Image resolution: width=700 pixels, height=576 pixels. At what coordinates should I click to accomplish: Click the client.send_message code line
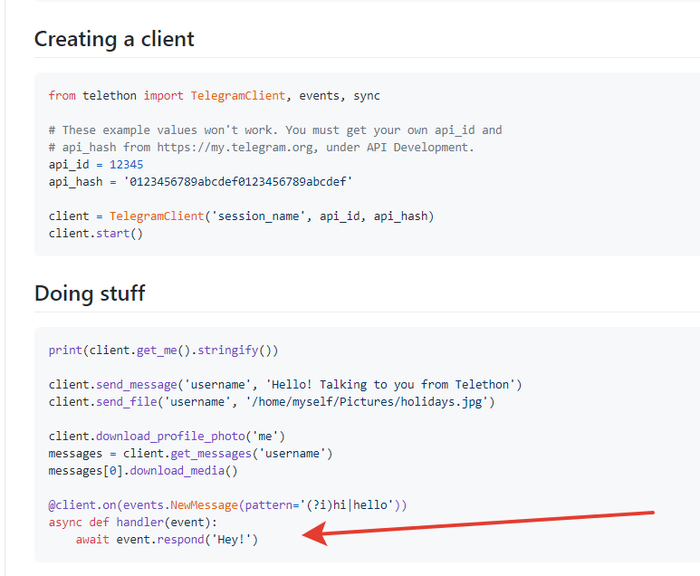pos(285,384)
